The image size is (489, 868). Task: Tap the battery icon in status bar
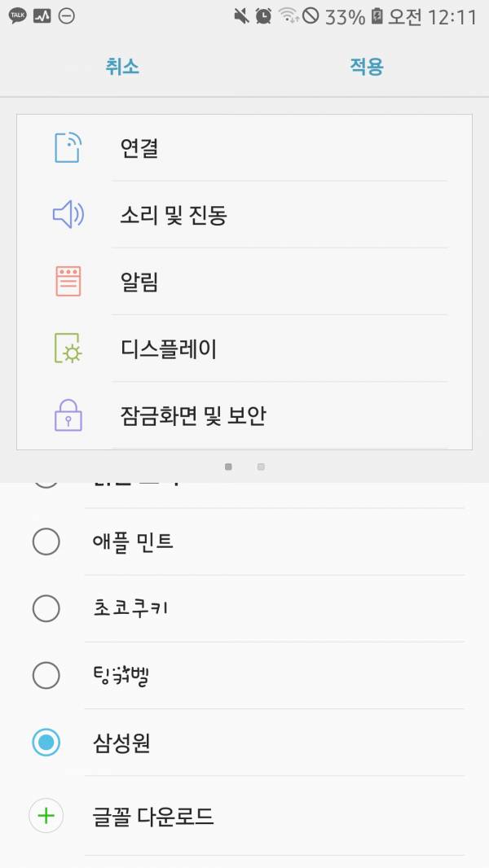click(377, 16)
